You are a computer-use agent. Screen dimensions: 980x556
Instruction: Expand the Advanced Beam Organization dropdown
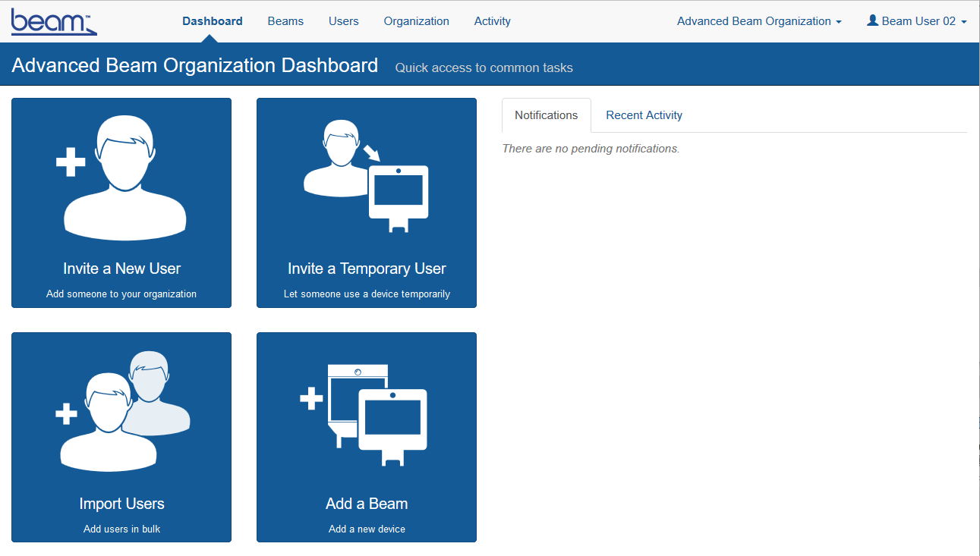[758, 21]
